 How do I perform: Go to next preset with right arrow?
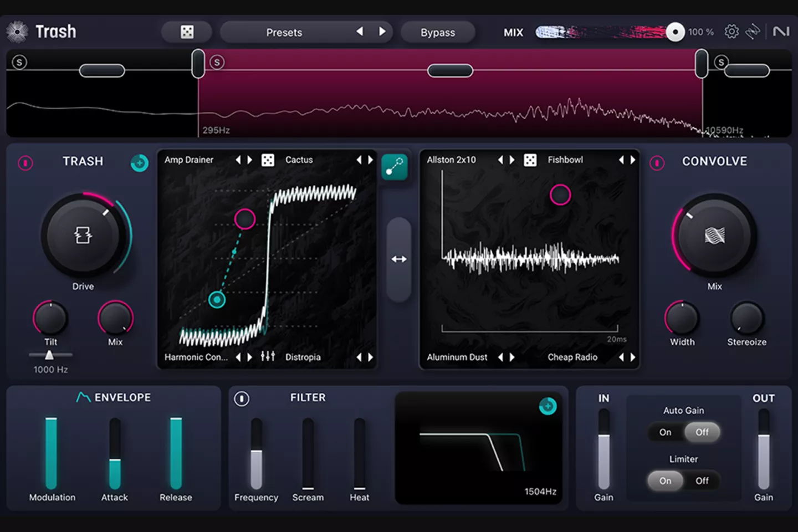pos(382,32)
